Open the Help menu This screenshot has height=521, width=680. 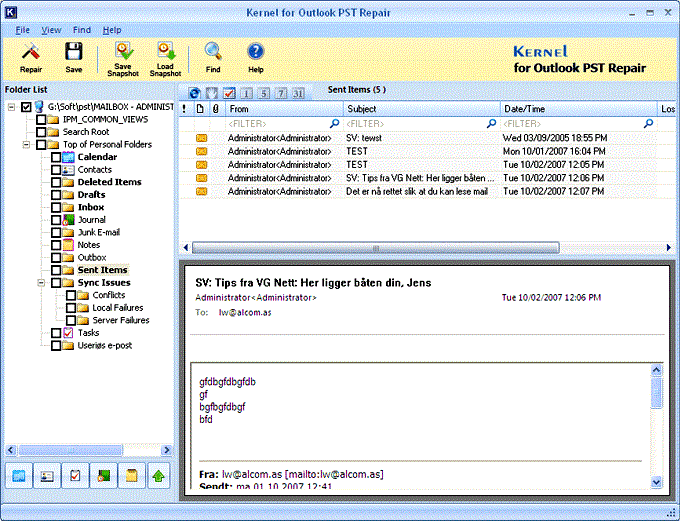(112, 30)
